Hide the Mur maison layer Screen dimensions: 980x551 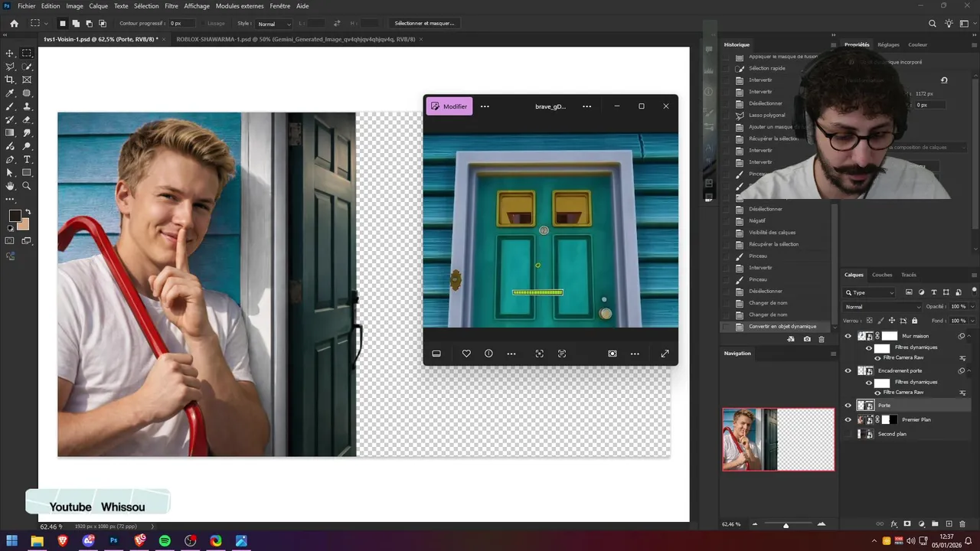point(848,336)
